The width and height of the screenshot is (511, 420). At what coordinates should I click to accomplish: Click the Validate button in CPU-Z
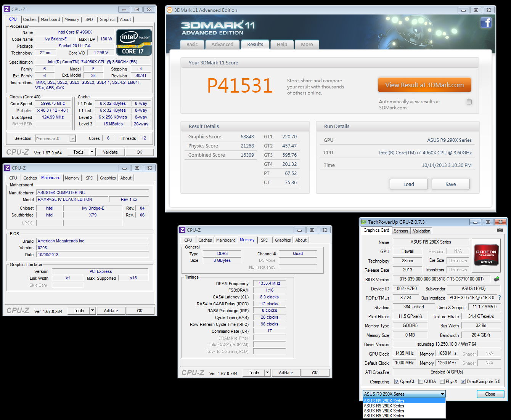coord(110,152)
